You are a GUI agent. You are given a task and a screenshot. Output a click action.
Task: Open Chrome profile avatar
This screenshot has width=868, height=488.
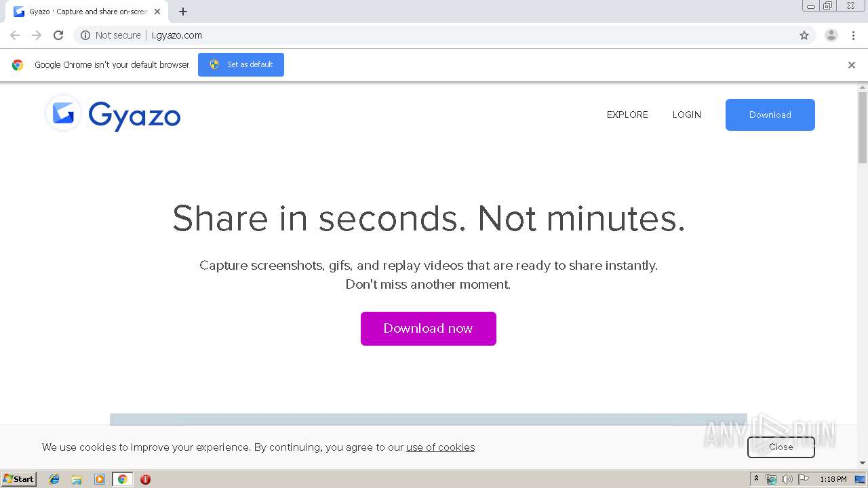click(x=831, y=35)
